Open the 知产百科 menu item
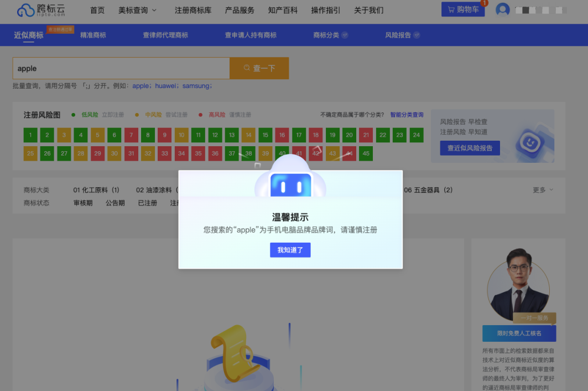The width and height of the screenshot is (588, 391). [x=283, y=10]
